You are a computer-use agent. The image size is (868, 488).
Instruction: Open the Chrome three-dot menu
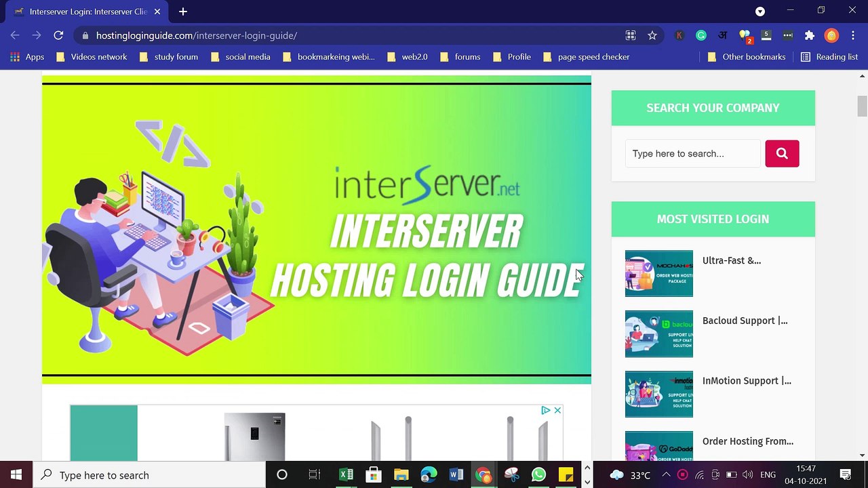pyautogui.click(x=853, y=35)
